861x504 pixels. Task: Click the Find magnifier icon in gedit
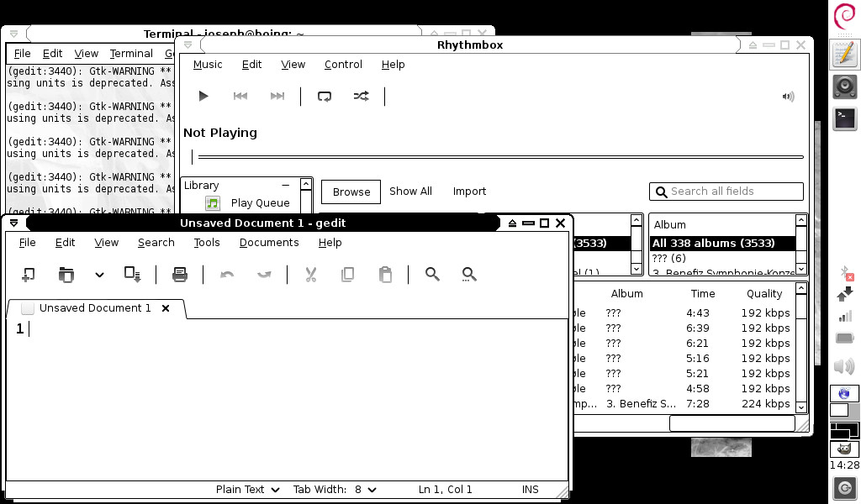pyautogui.click(x=432, y=274)
